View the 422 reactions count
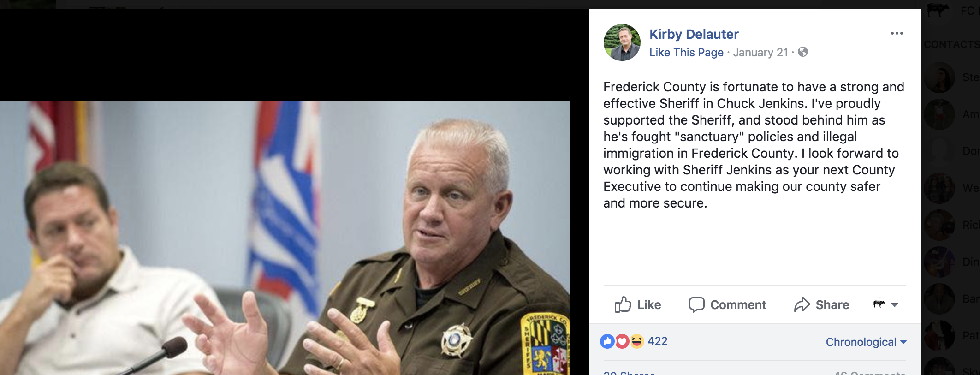Screen dimensions: 980x375 658,341
